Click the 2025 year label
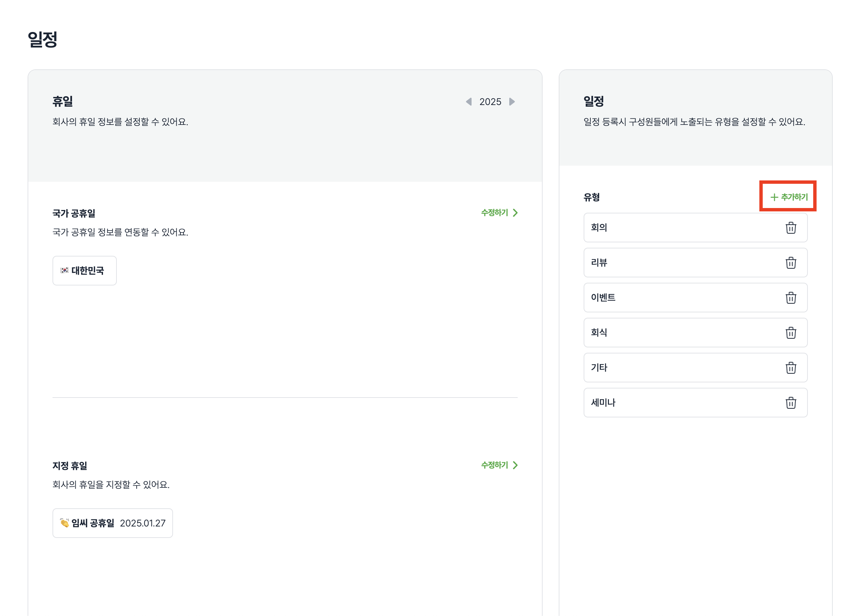Image resolution: width=861 pixels, height=616 pixels. coord(490,102)
